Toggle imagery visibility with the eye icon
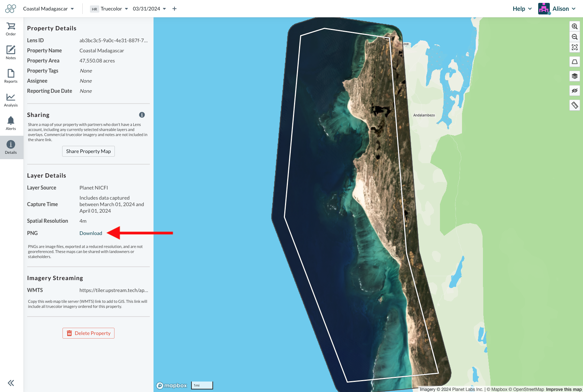The height and width of the screenshot is (392, 583). click(x=574, y=91)
